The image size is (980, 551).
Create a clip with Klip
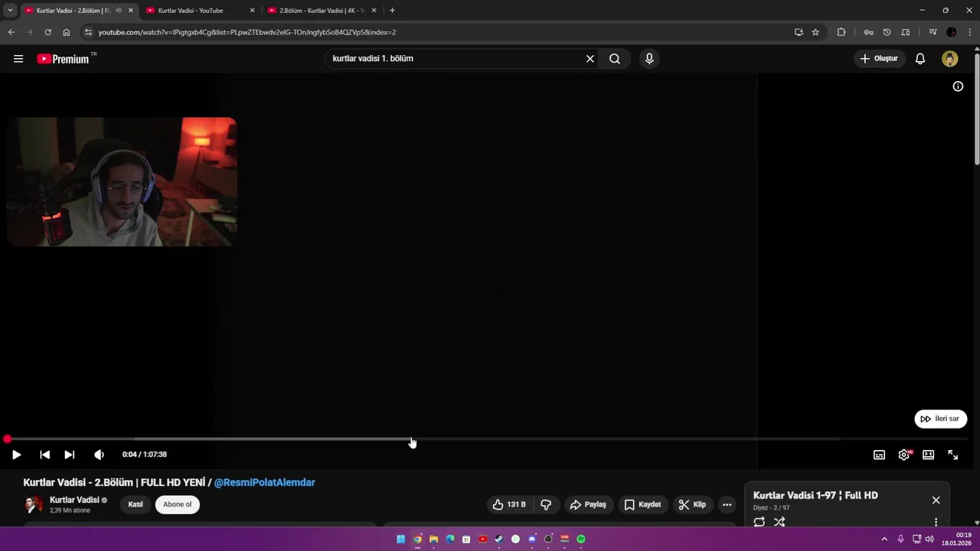[x=692, y=504]
